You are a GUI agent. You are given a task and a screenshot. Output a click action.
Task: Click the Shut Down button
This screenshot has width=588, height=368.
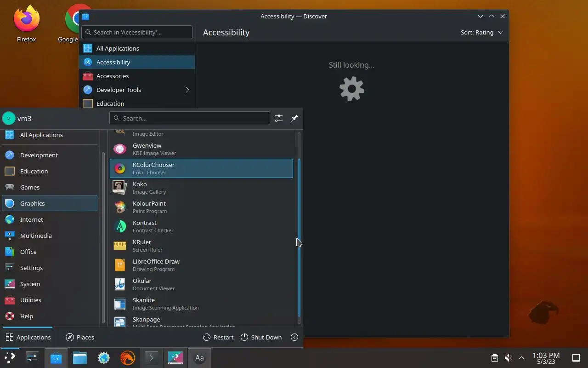pos(261,337)
